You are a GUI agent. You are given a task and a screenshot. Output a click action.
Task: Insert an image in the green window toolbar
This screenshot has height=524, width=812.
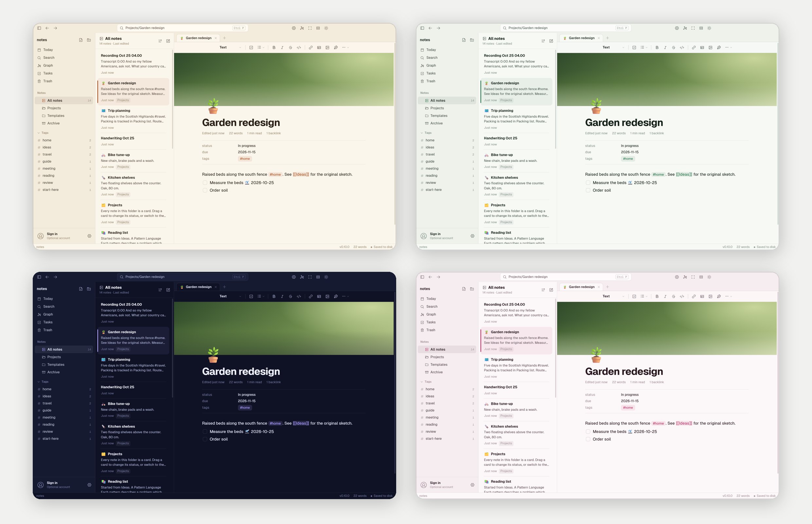click(710, 47)
